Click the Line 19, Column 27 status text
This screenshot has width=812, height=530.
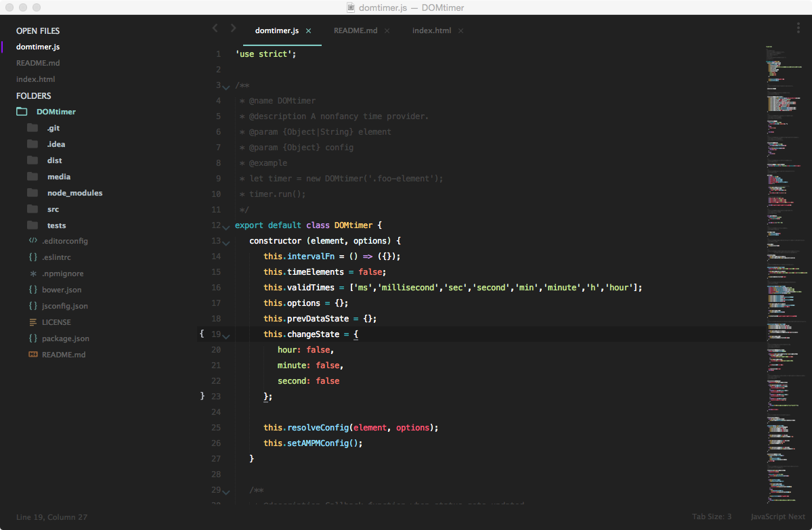pyautogui.click(x=51, y=517)
